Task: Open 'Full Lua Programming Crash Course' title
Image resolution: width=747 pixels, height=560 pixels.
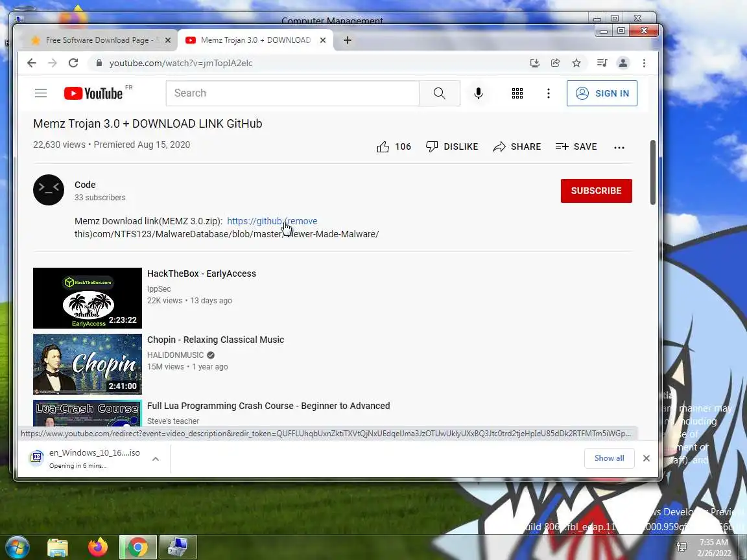Action: 268,406
